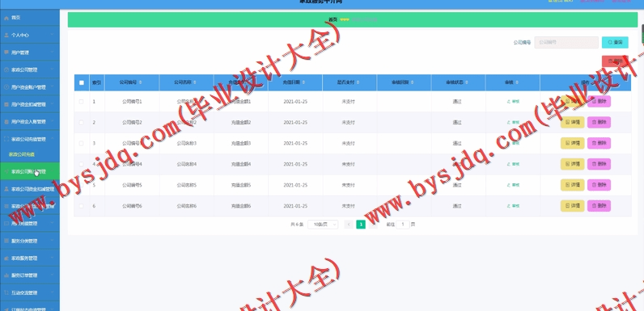Click the 公司编号 search input field
This screenshot has width=644, height=311.
pos(566,42)
